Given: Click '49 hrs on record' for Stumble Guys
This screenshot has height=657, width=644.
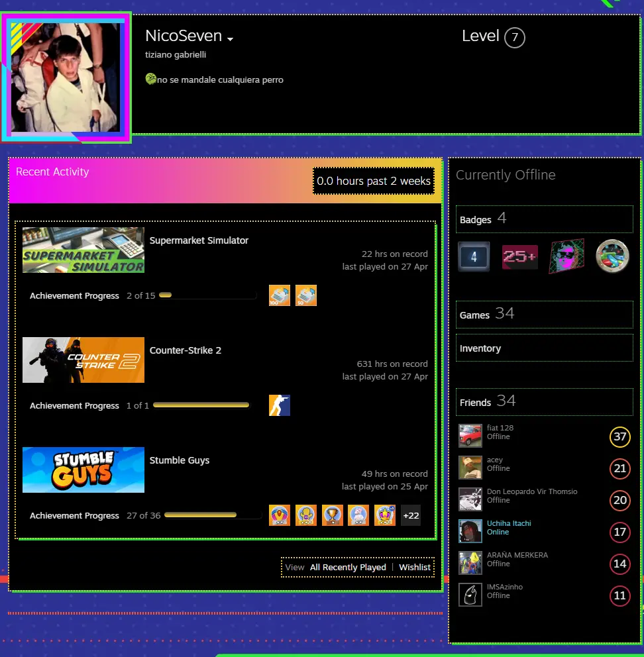Looking at the screenshot, I should [x=395, y=474].
